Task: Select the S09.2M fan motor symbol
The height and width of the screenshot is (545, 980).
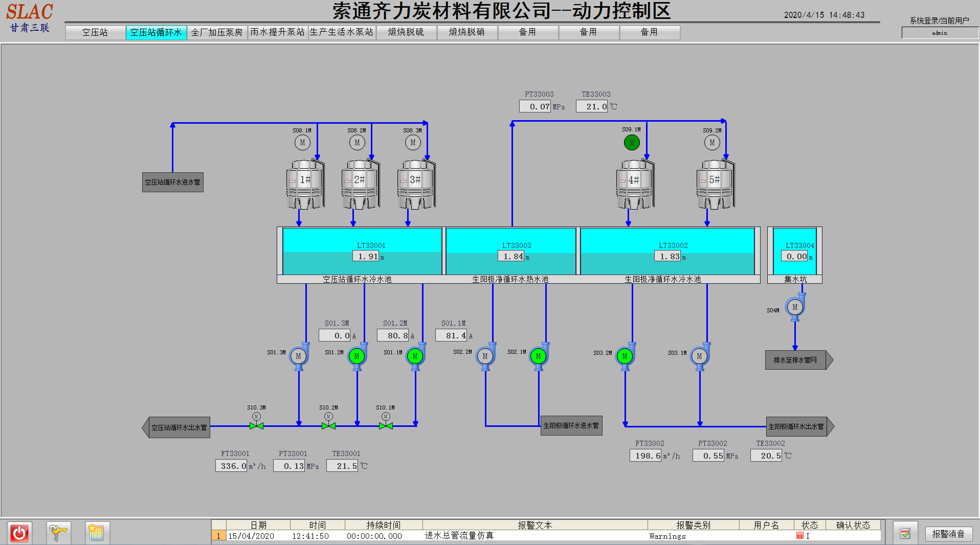Action: [x=712, y=143]
